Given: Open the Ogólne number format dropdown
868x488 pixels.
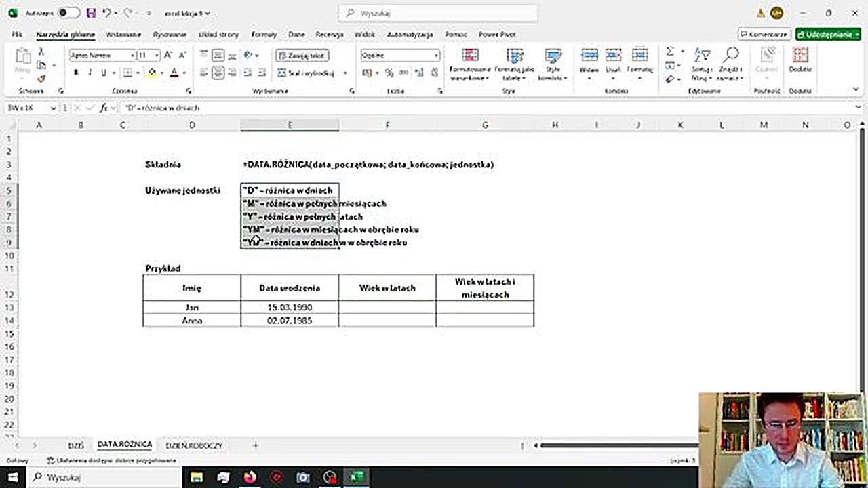Looking at the screenshot, I should [x=436, y=55].
